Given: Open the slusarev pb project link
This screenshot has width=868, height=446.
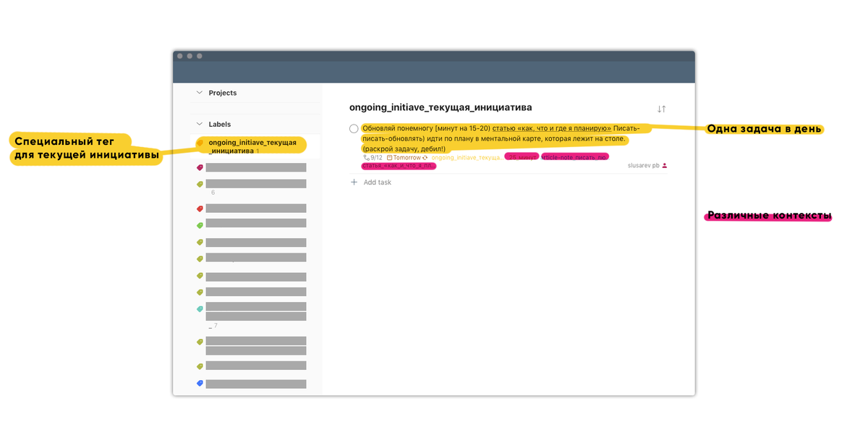Looking at the screenshot, I should coord(644,166).
